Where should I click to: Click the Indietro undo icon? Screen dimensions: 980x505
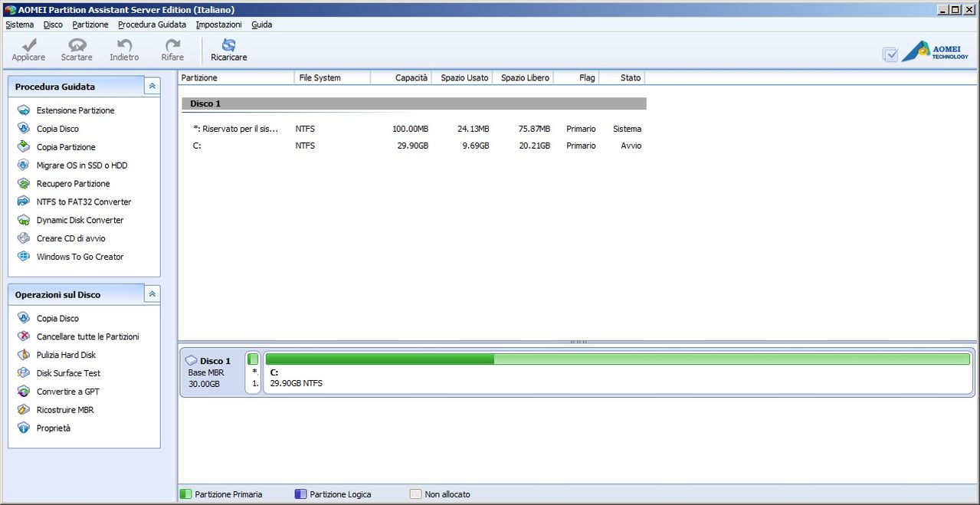point(124,45)
